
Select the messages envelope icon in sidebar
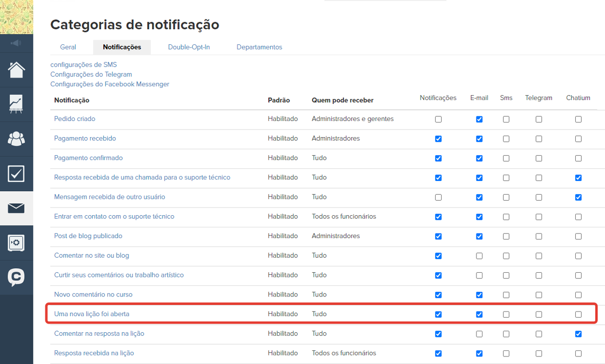coord(17,208)
